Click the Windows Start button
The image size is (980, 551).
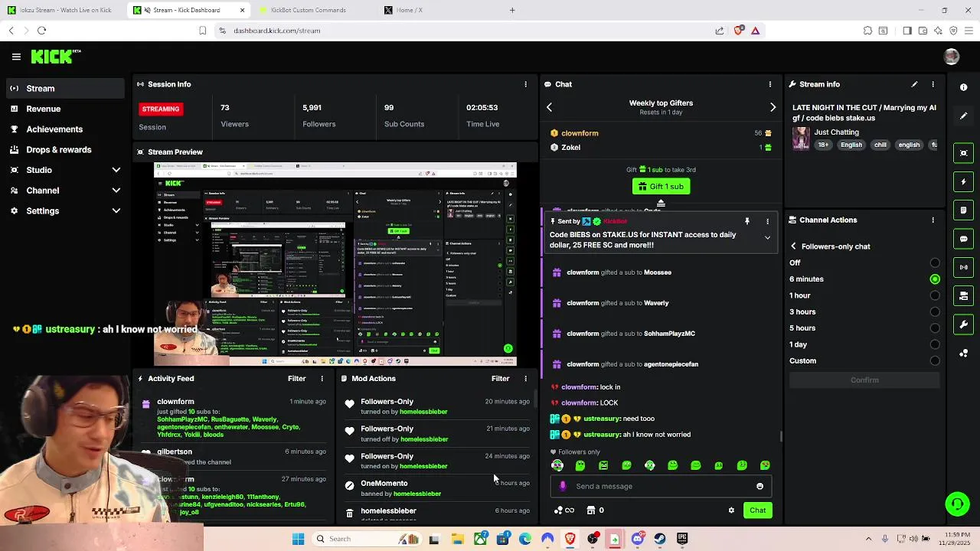pos(298,539)
